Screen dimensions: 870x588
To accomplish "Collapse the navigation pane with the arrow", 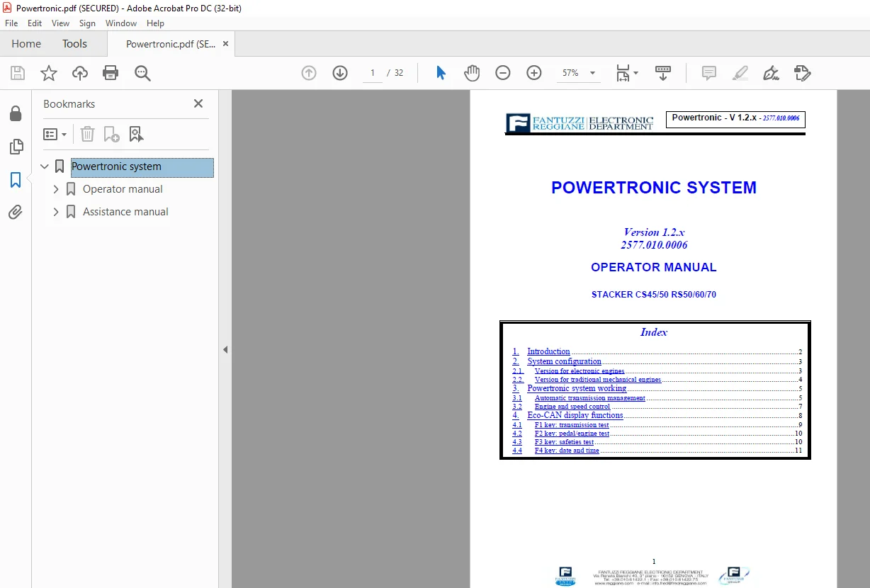I will pos(225,349).
